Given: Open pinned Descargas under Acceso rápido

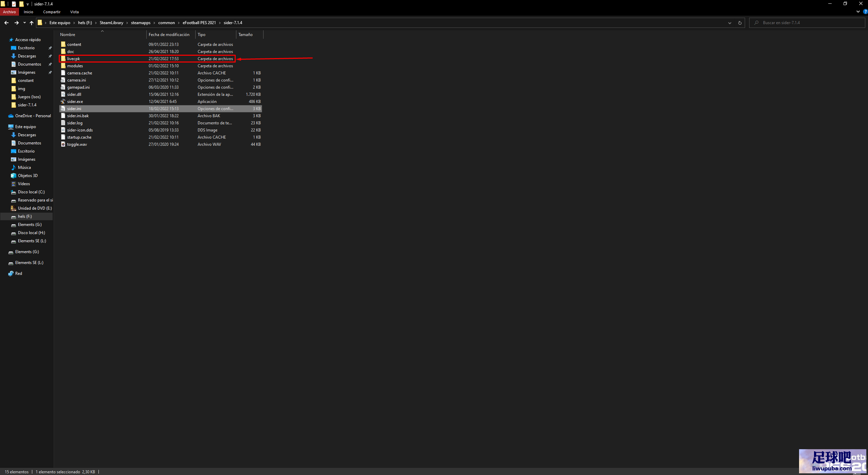Looking at the screenshot, I should coord(27,56).
